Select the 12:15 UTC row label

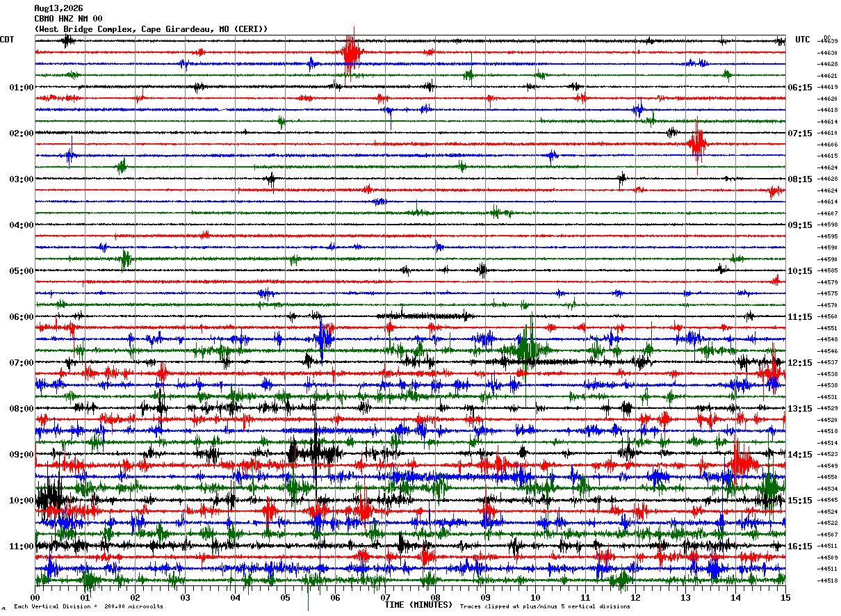pos(799,363)
